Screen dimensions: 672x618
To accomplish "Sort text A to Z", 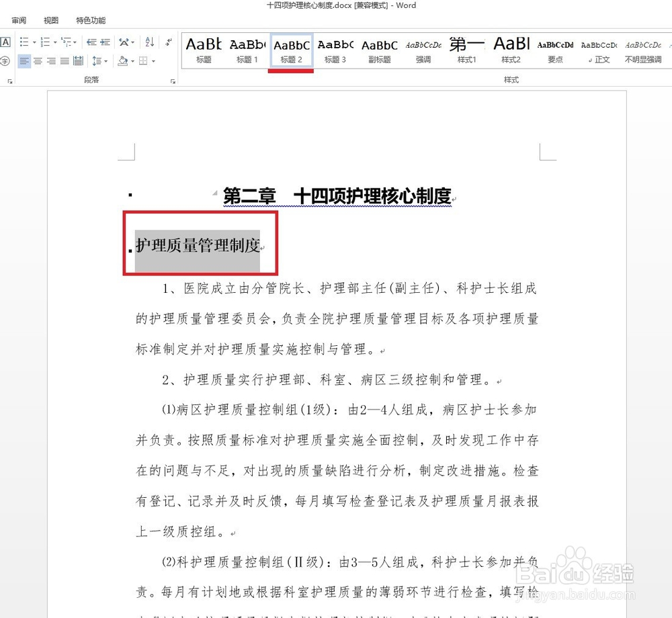I will click(150, 42).
